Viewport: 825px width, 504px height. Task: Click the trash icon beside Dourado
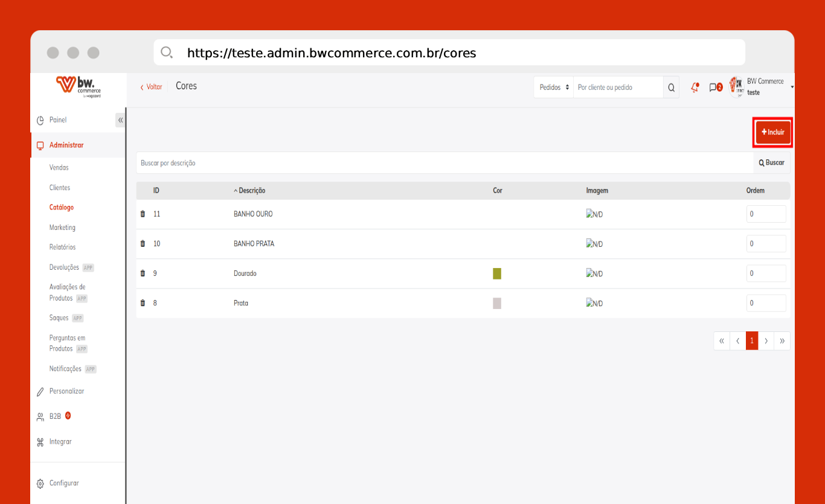tap(143, 273)
